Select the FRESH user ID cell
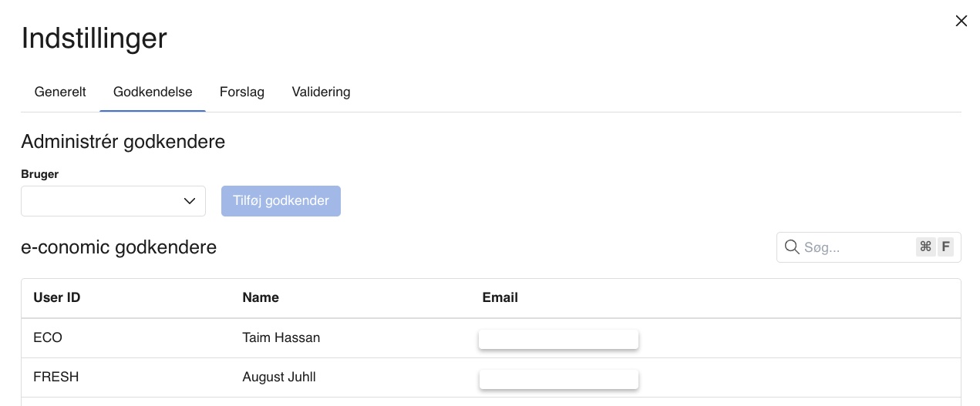 click(x=56, y=377)
